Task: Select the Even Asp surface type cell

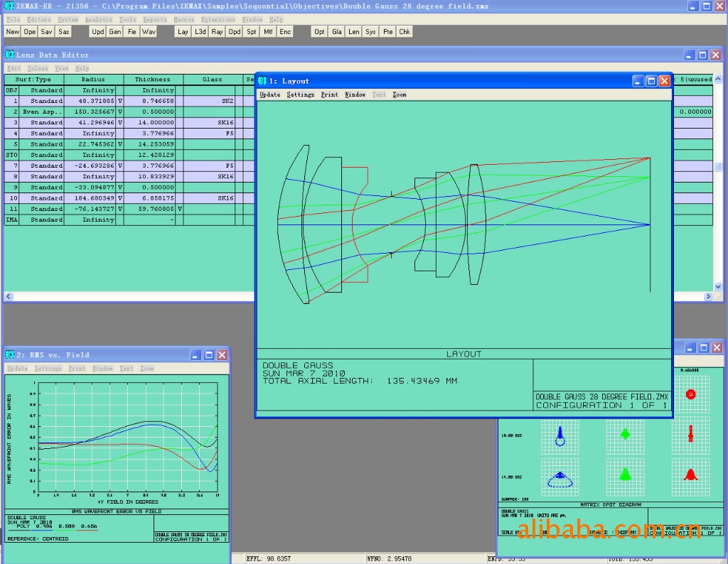Action: click(41, 112)
